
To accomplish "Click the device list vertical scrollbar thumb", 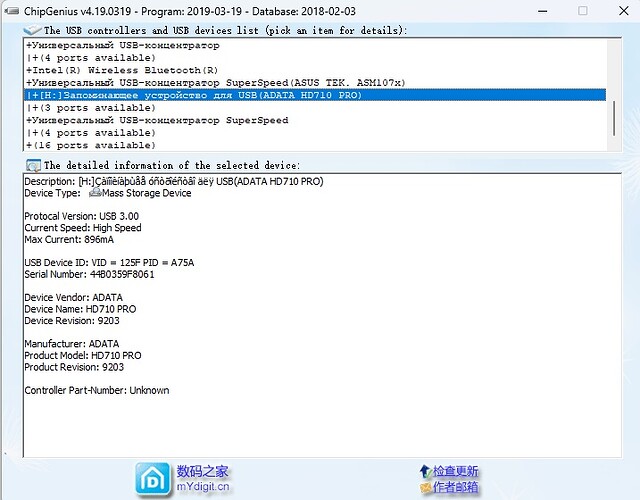I will point(614,118).
